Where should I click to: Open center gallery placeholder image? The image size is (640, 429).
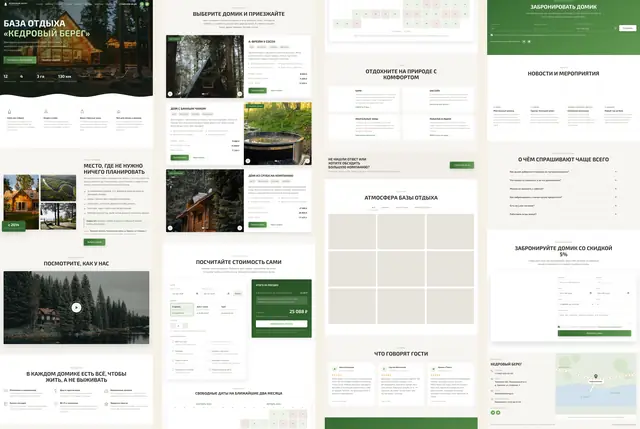(x=401, y=269)
